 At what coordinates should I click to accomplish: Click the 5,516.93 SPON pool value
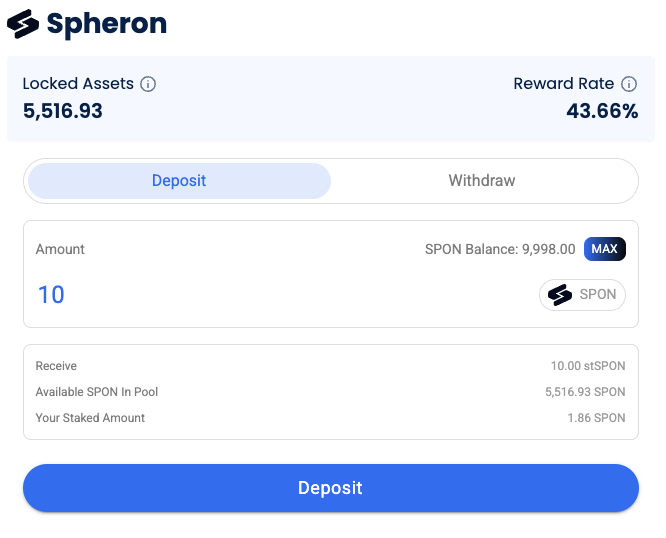click(x=585, y=392)
